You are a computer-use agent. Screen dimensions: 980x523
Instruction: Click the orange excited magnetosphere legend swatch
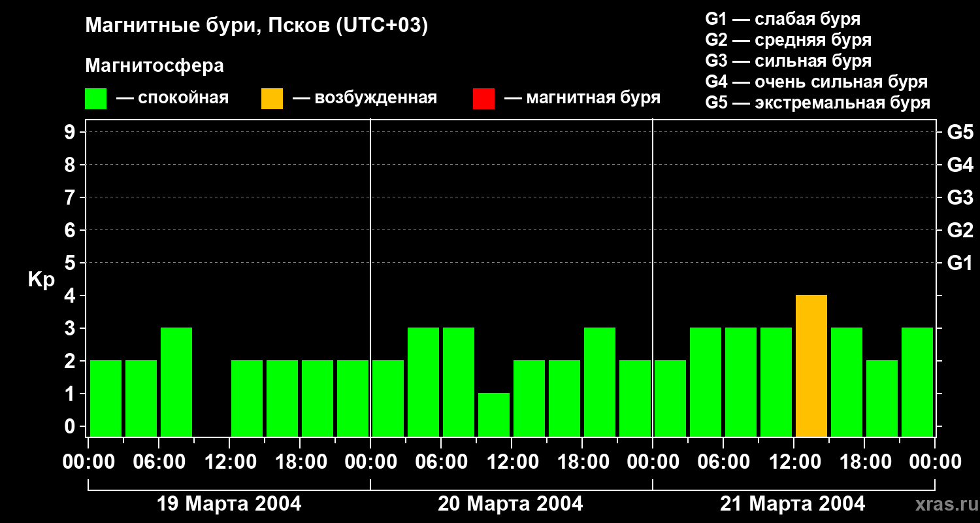coord(272,99)
